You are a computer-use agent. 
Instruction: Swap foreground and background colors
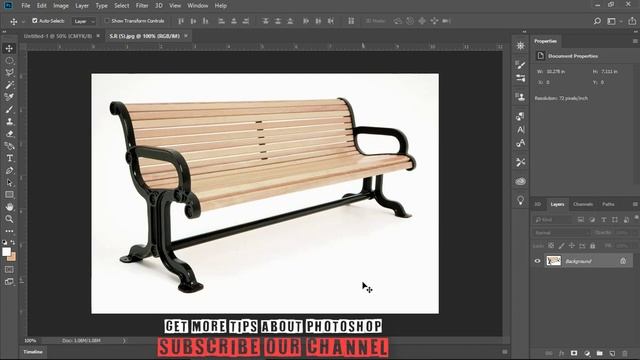pos(13,242)
